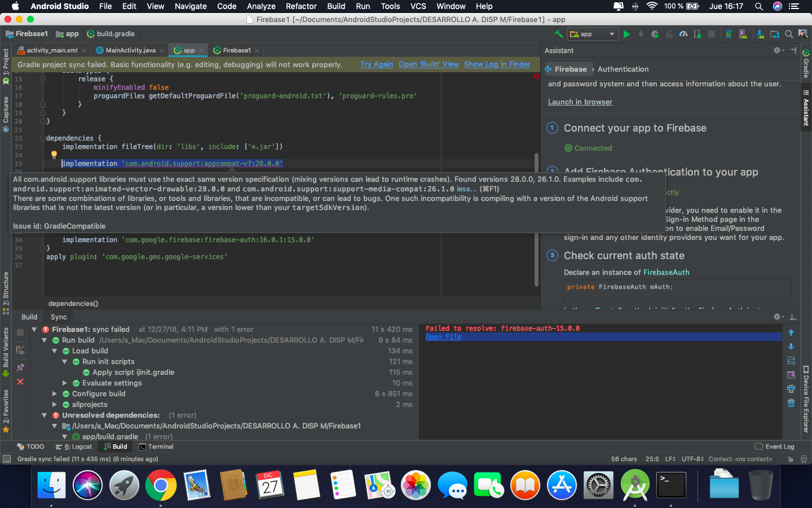Screen dimensions: 812x508
Task: Collapse the Load build node
Action: pyautogui.click(x=55, y=351)
